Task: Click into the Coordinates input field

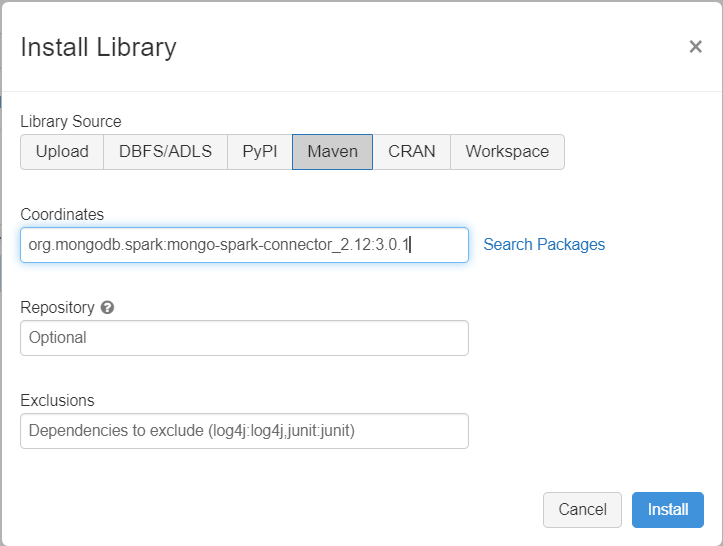Action: (x=244, y=245)
